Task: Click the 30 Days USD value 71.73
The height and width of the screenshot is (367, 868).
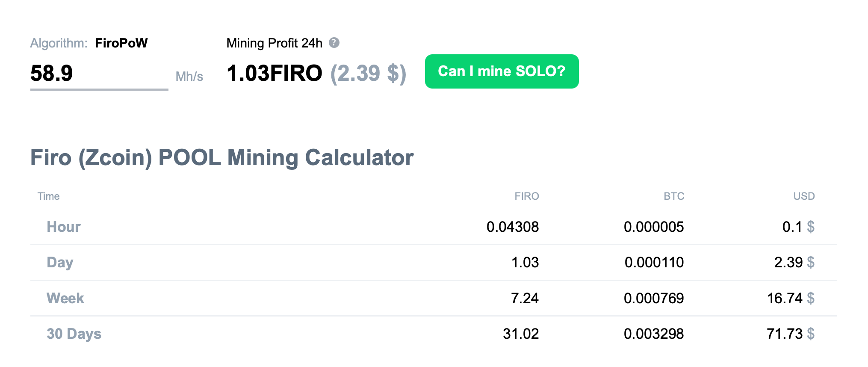Action: [785, 334]
